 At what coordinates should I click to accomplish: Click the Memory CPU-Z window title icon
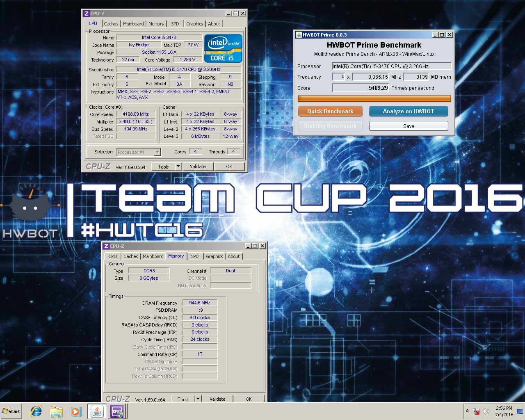[x=106, y=246]
